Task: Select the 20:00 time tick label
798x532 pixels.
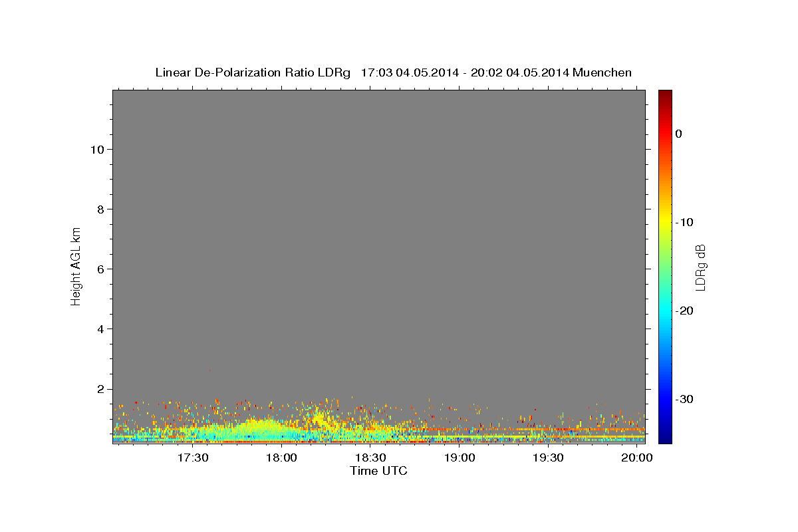Action: click(x=637, y=458)
